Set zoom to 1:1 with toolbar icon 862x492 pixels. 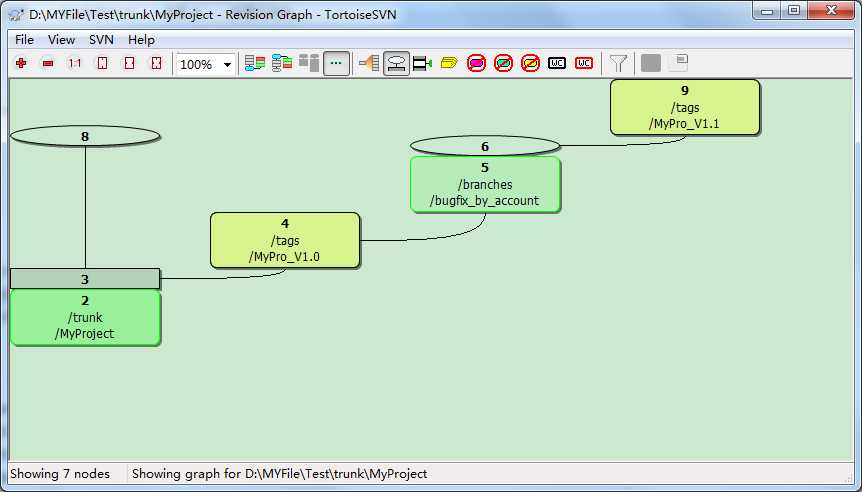click(75, 64)
